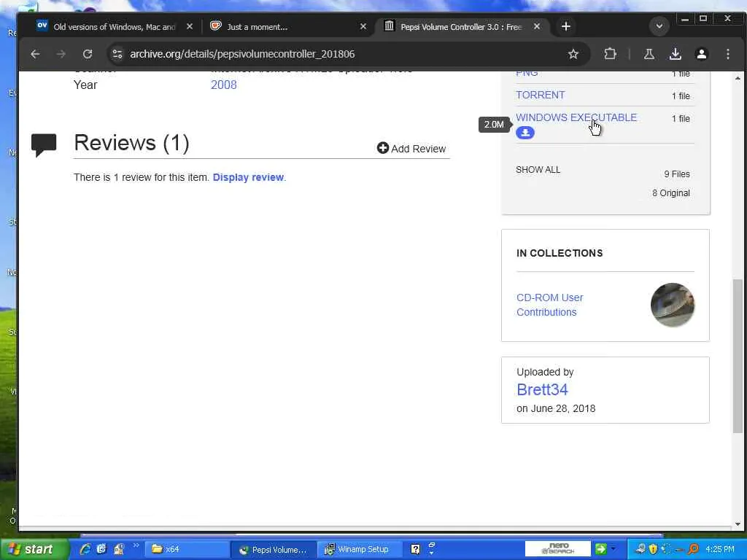
Task: Click the green arrow Nero search go button
Action: tap(600, 549)
